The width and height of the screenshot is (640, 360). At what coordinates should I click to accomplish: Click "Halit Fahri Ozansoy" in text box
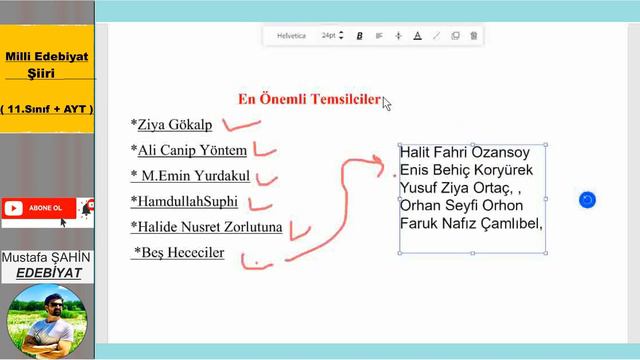(x=465, y=152)
